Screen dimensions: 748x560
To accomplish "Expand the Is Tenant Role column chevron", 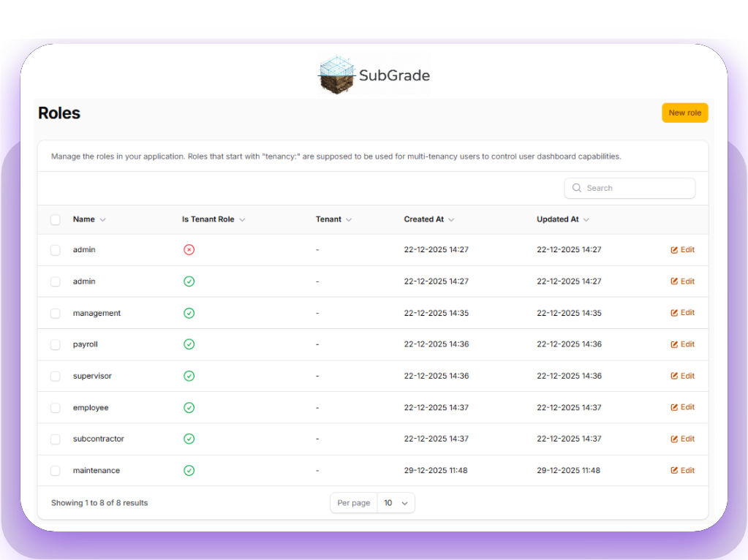I will (242, 219).
